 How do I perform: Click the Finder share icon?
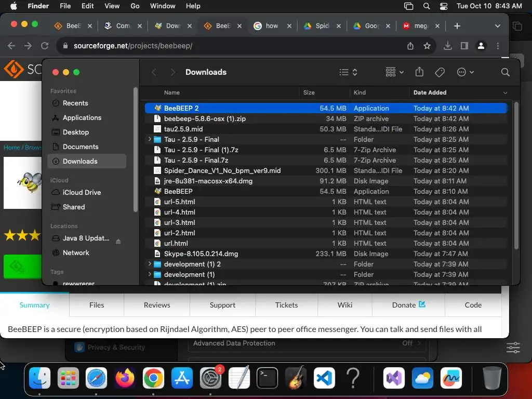click(x=419, y=72)
